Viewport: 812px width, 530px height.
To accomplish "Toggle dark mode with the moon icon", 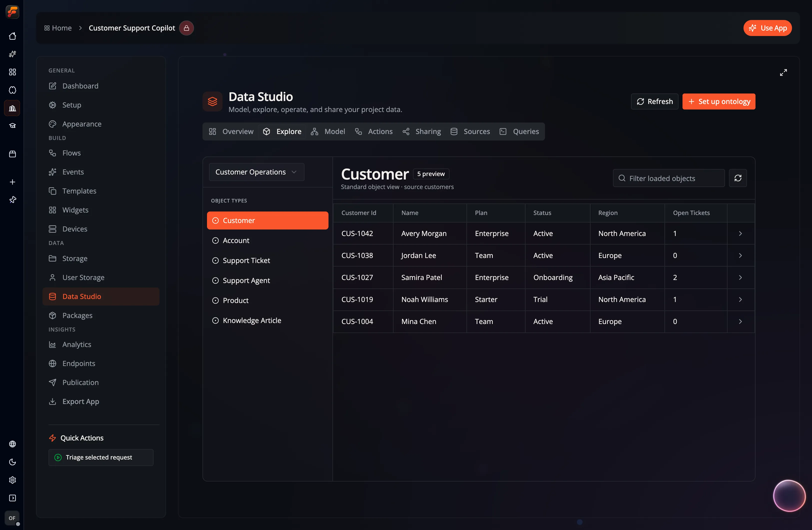I will [12, 462].
